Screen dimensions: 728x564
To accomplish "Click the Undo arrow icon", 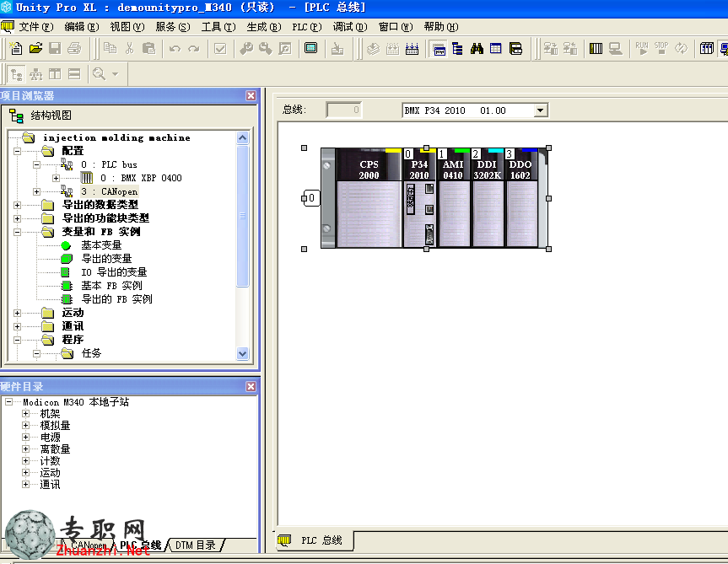I will [x=175, y=48].
